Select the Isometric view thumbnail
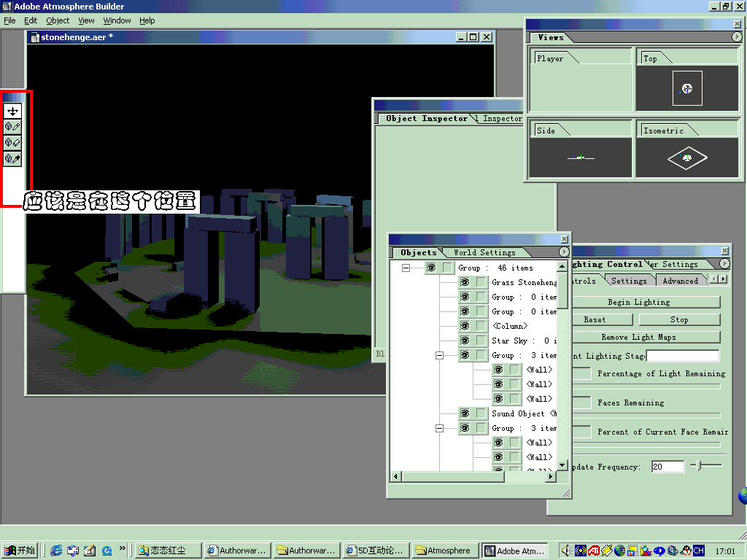The width and height of the screenshot is (747, 560). coord(687,157)
